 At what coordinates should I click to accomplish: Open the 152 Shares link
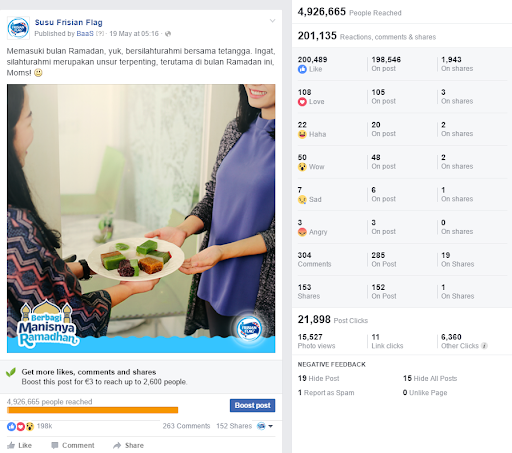234,426
